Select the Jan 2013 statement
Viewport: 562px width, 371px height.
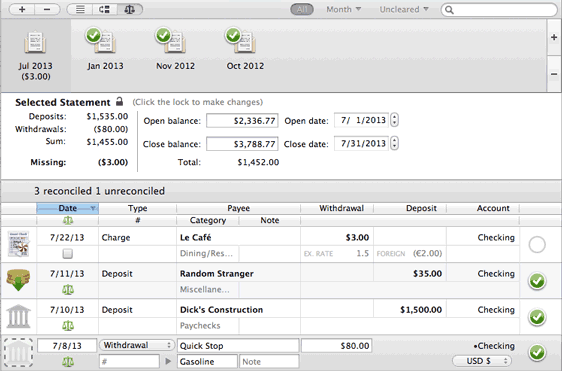click(x=105, y=50)
